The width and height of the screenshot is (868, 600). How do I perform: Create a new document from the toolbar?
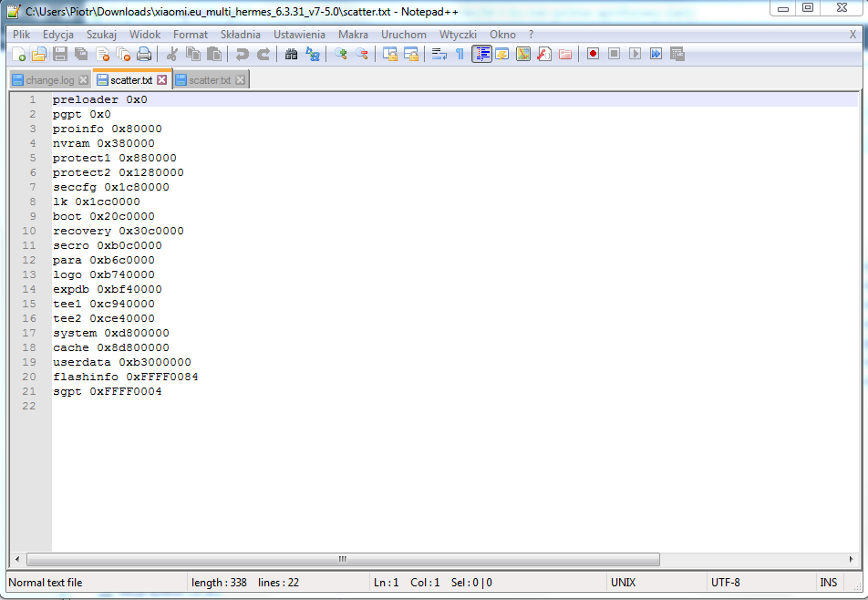coord(18,55)
